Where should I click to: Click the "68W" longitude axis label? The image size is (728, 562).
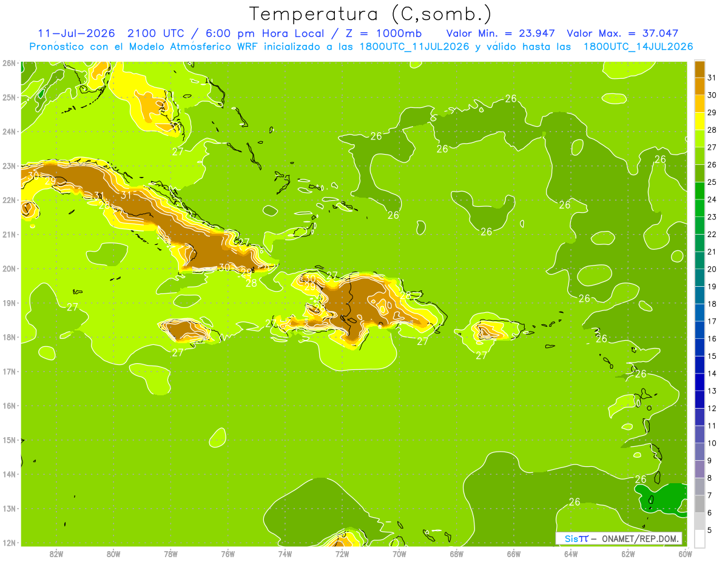[x=456, y=554]
